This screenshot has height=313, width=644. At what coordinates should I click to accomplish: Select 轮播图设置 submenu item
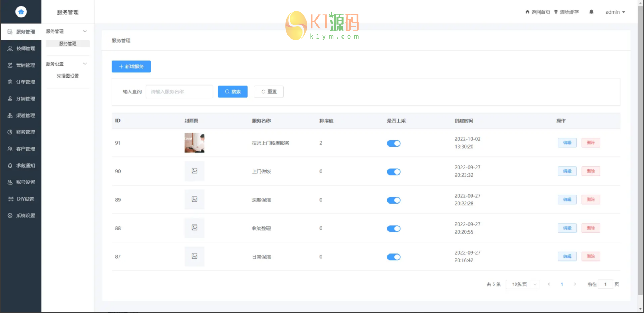[x=68, y=76]
